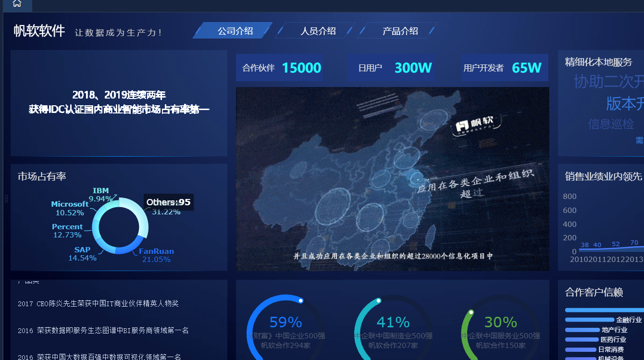Click the 医药行业 bar
644x360 pixels.
point(582,340)
